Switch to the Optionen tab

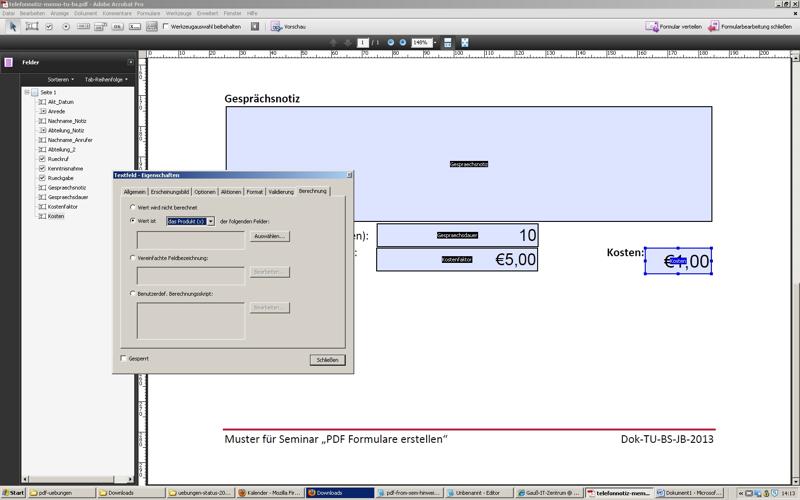(x=205, y=192)
